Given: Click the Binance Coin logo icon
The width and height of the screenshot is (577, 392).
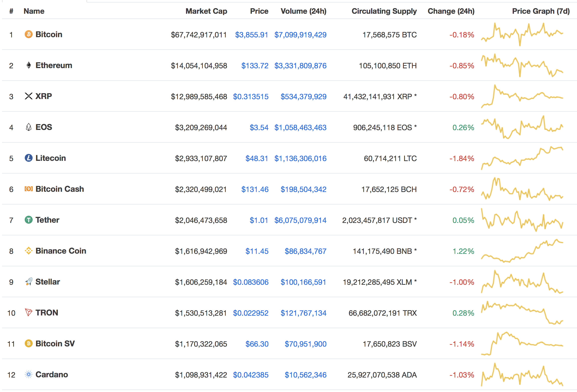Looking at the screenshot, I should pos(29,251).
